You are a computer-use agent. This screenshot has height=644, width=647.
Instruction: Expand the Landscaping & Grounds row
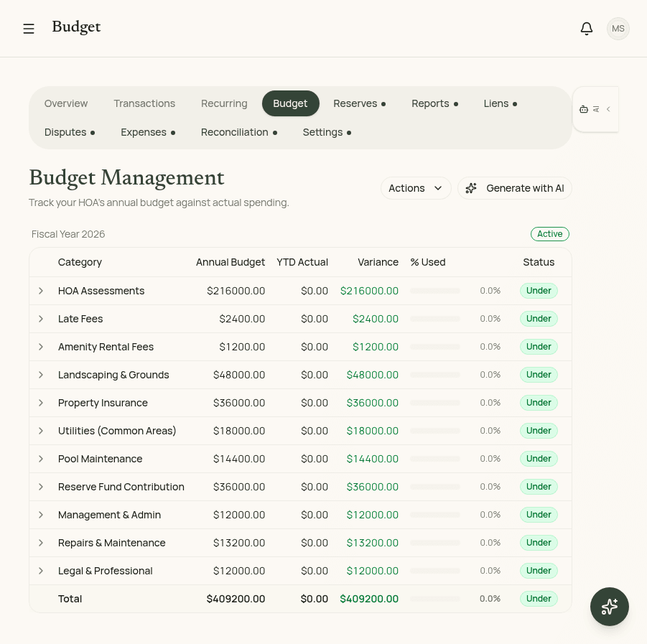click(x=41, y=375)
